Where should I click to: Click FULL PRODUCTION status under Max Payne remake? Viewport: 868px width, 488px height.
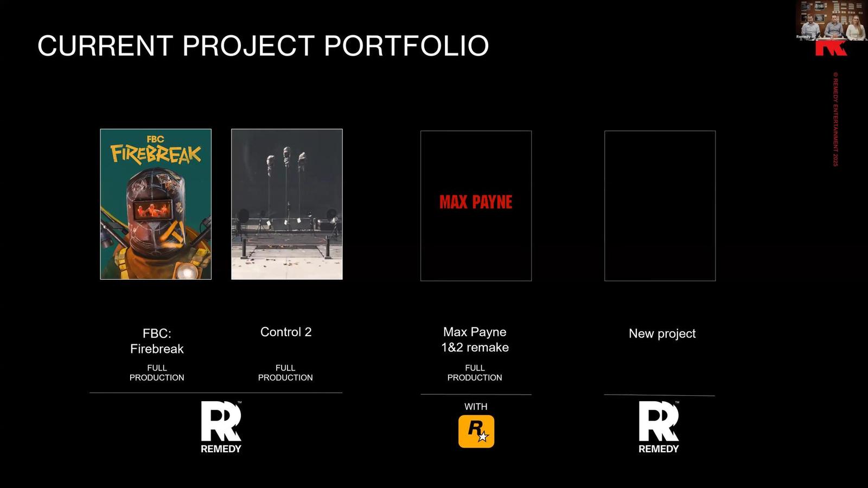[475, 373]
